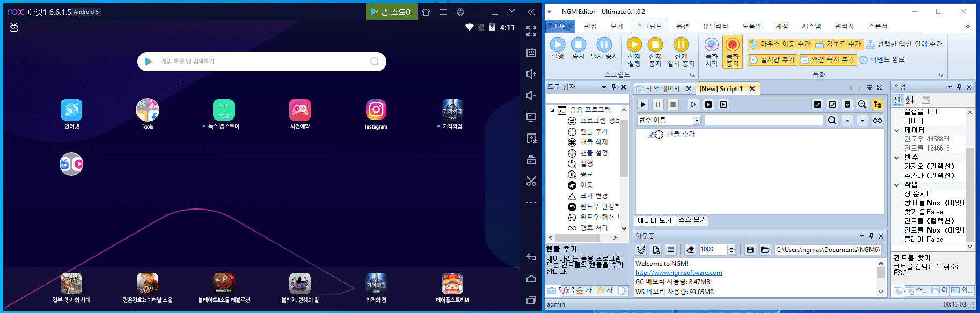Open the 녹스 앱 스토어 app icon in Nox

[224, 110]
